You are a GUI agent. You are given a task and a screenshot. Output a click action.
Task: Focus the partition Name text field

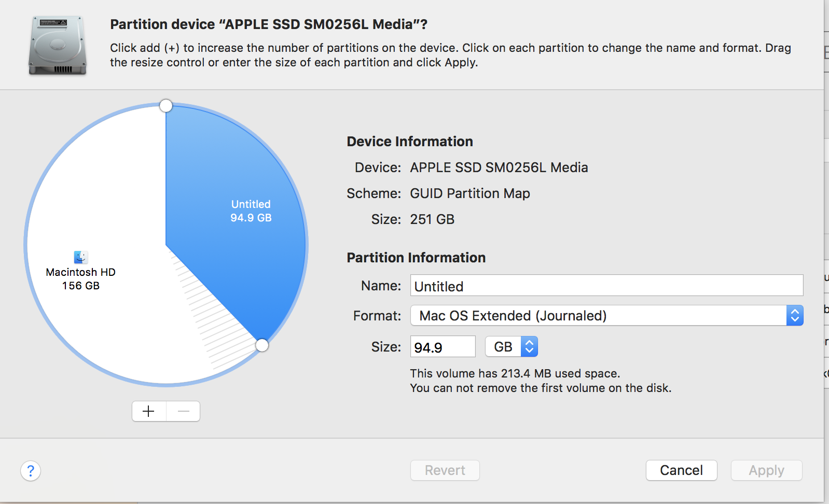pyautogui.click(x=606, y=286)
